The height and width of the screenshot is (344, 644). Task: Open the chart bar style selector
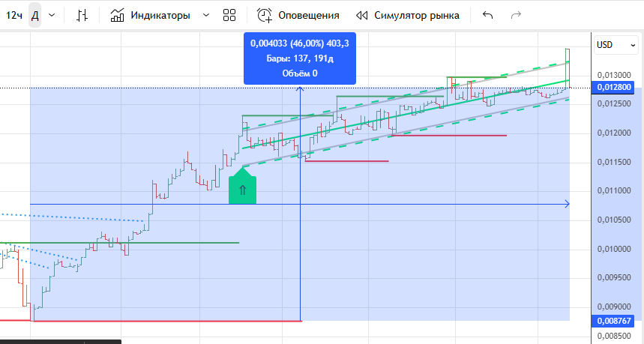[x=82, y=16]
